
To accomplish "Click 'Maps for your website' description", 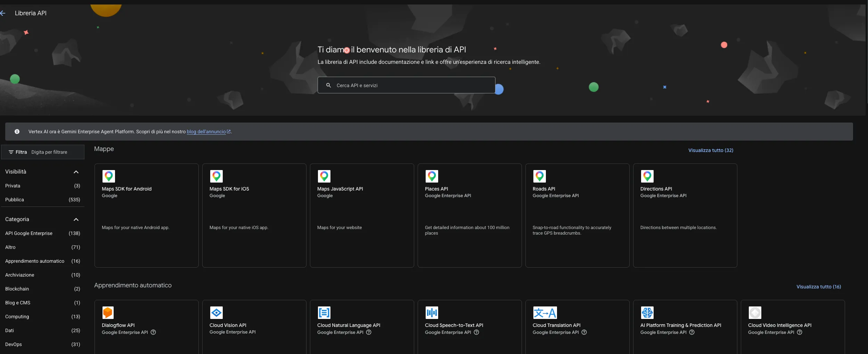I will [339, 228].
